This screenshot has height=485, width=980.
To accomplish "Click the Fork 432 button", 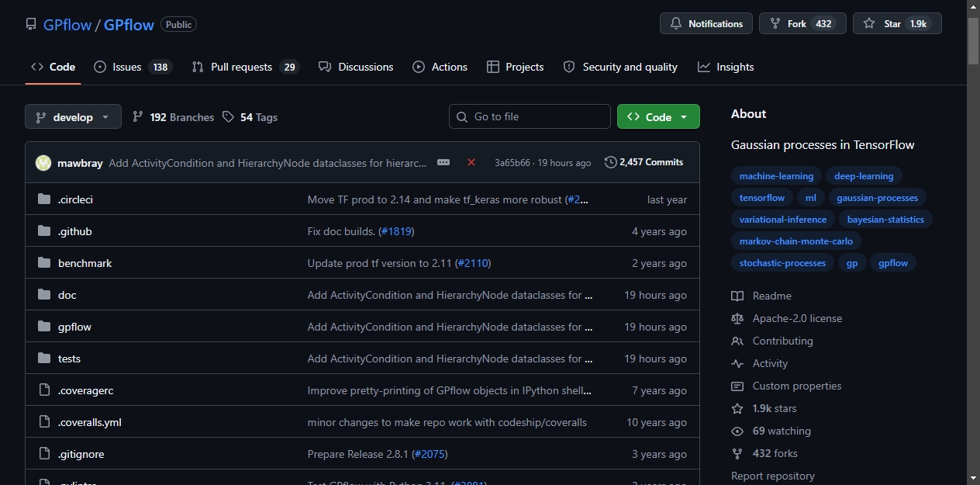I will [x=802, y=23].
